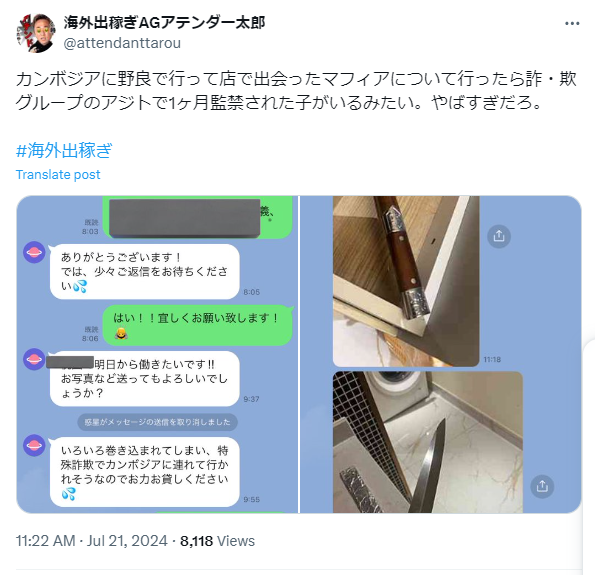Select the message-unsent notice in chat
The height and width of the screenshot is (575, 595).
(157, 422)
